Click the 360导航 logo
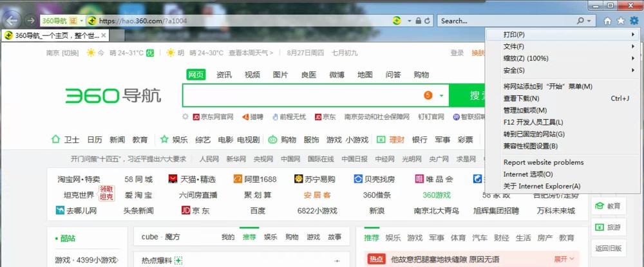The width and height of the screenshot is (644, 267). click(113, 96)
